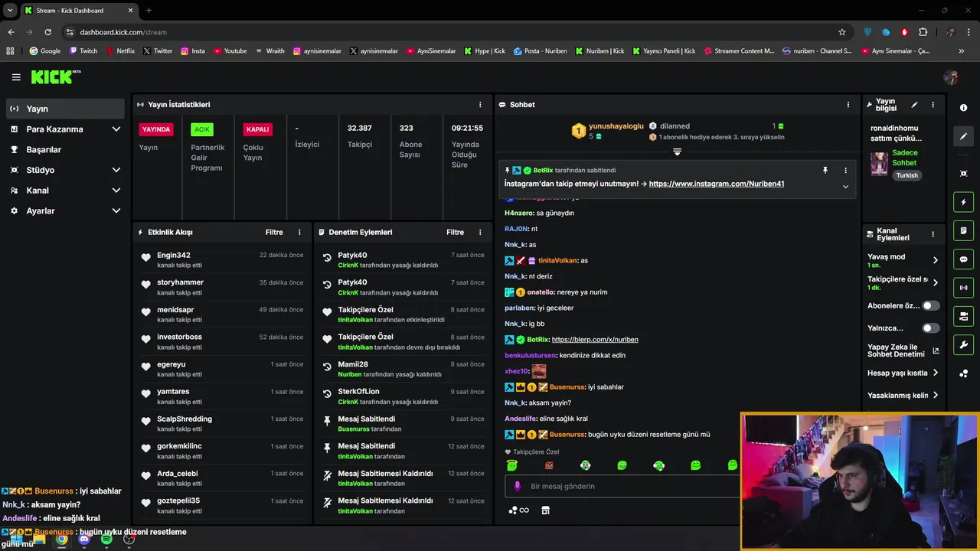This screenshot has height=551, width=980.
Task: Expand the pinned message with the chevron
Action: 845,187
